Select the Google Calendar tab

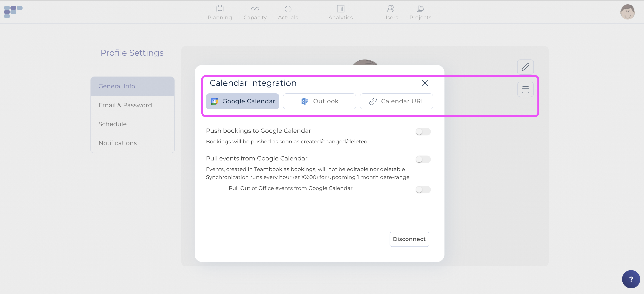point(242,101)
